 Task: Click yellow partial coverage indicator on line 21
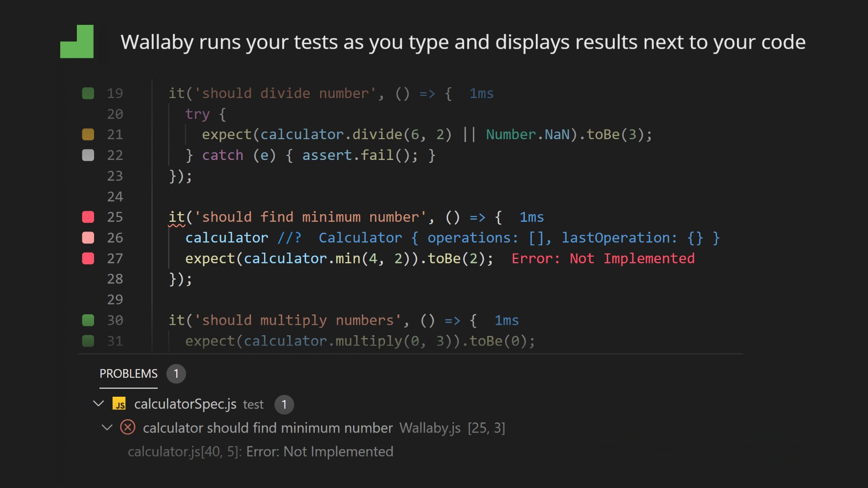[88, 135]
